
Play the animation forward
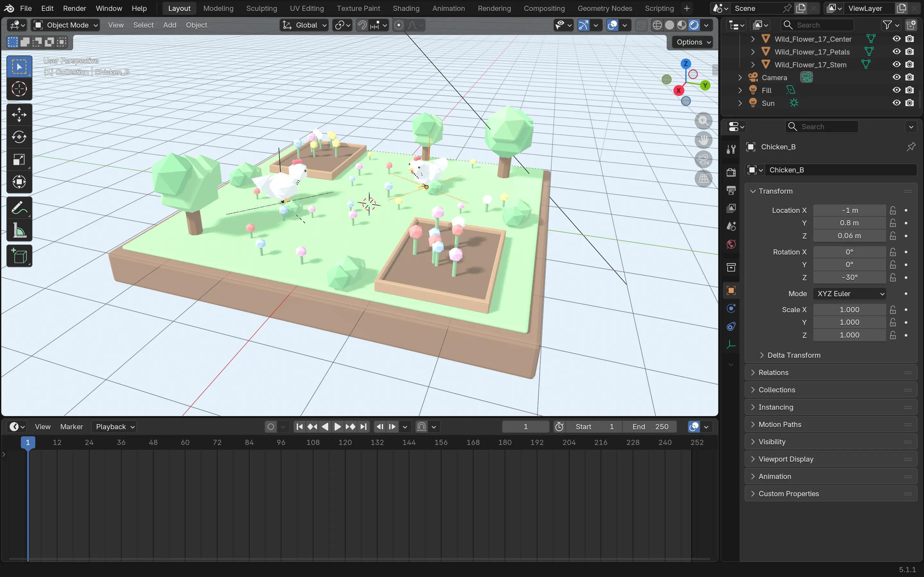coord(338,427)
